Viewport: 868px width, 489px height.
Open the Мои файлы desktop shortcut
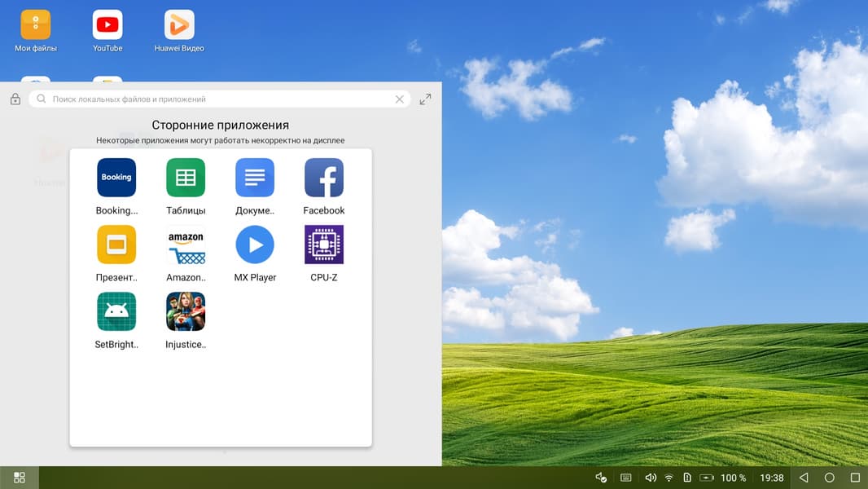(36, 25)
